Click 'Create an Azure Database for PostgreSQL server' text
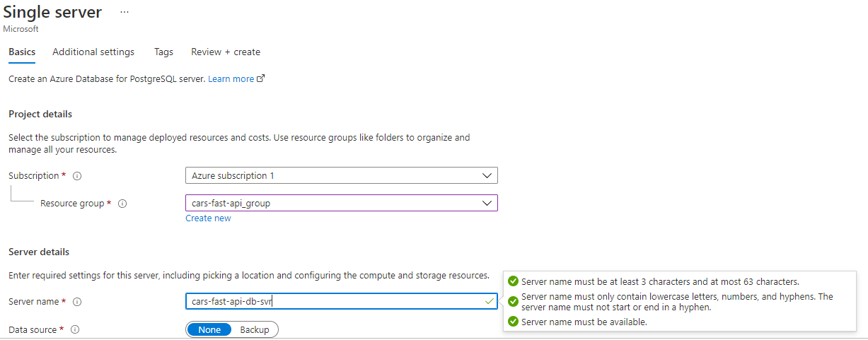 [x=106, y=79]
